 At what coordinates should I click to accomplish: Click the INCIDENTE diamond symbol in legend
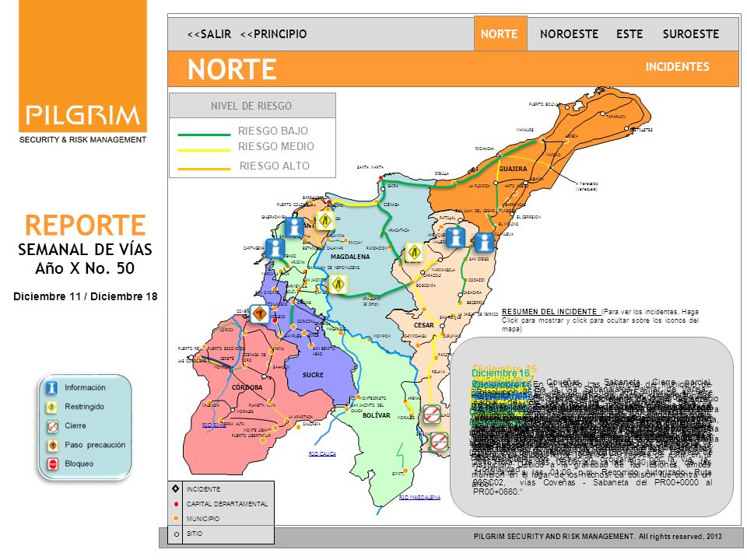[x=176, y=488]
